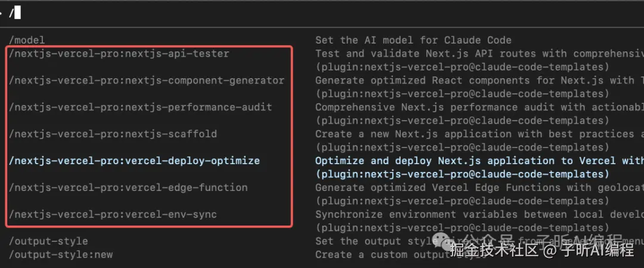Choose the nextjs-api-tester command
Screen dimensions: 644x268
click(119, 54)
